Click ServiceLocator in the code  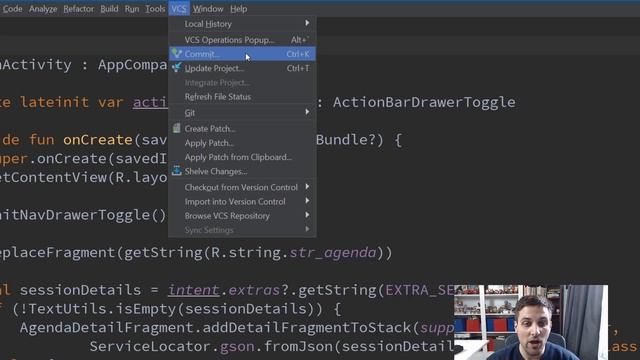point(150,347)
